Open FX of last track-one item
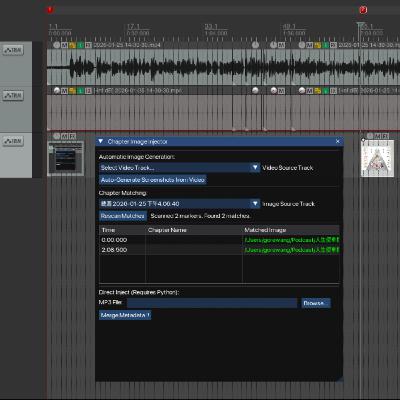Viewport: 400px width, 400px height. click(333, 45)
